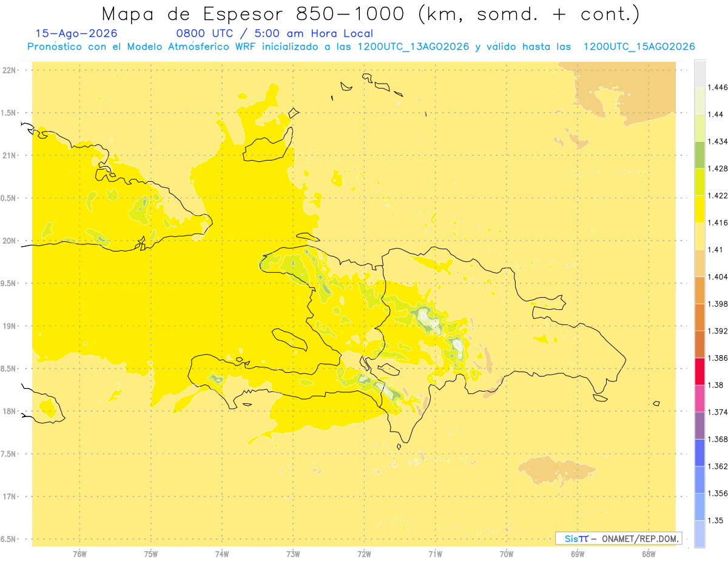
Task: Click the latitude label '21N'
Action: (x=10, y=155)
